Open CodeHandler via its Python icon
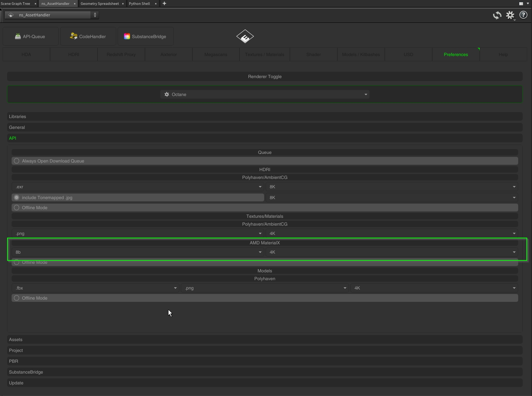The height and width of the screenshot is (396, 532). (74, 36)
